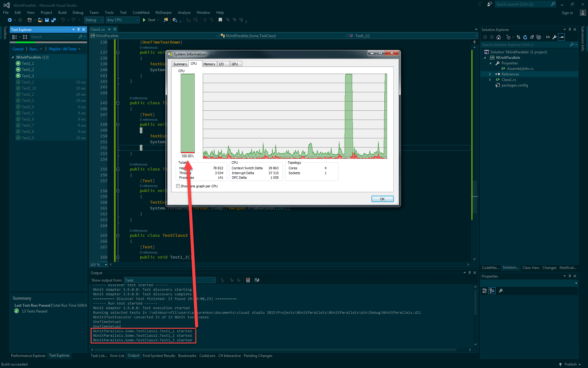588x368 pixels.
Task: Click Toggle Word Wrap icon in Output panel
Action: coord(257,280)
